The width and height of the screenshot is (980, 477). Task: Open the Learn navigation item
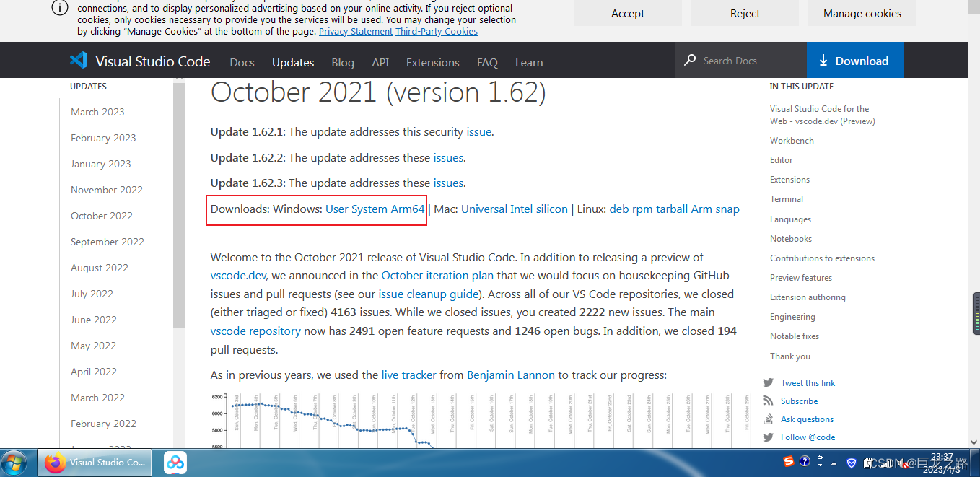tap(529, 62)
